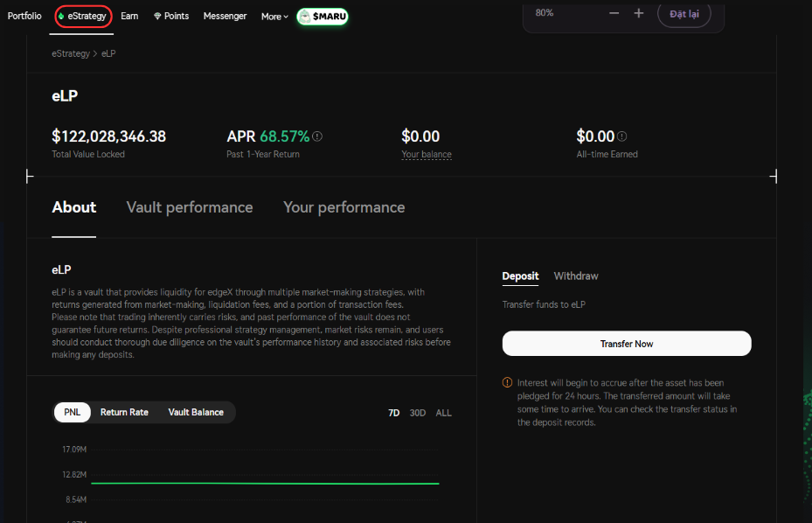Image resolution: width=812 pixels, height=523 pixels.
Task: Click the $MARU token badge icon
Action: click(305, 17)
